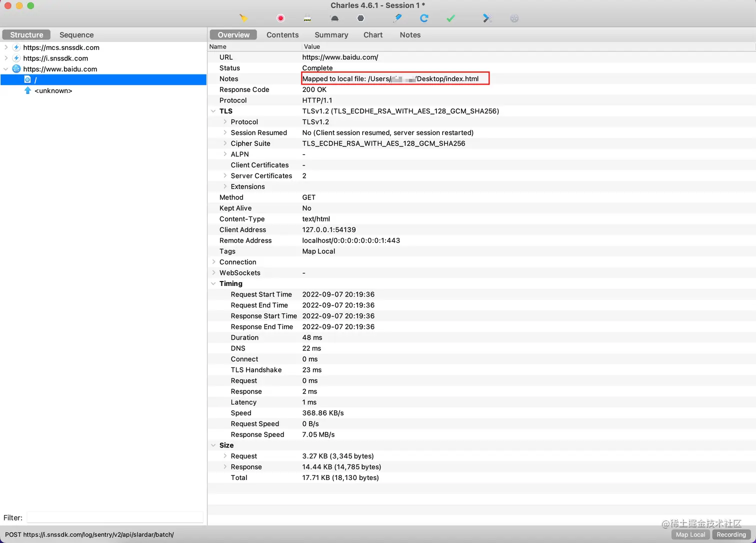Viewport: 756px width, 543px height.
Task: Expand the Response size row
Action: click(x=225, y=467)
